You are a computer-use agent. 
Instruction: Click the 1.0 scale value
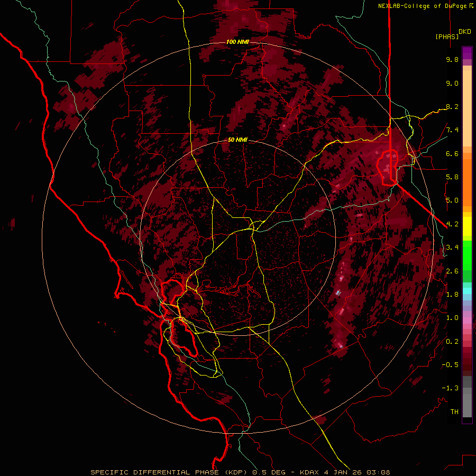452,318
